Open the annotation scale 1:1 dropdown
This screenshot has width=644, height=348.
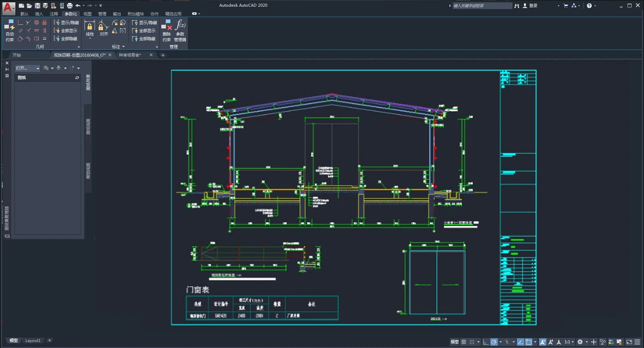(x=569, y=342)
